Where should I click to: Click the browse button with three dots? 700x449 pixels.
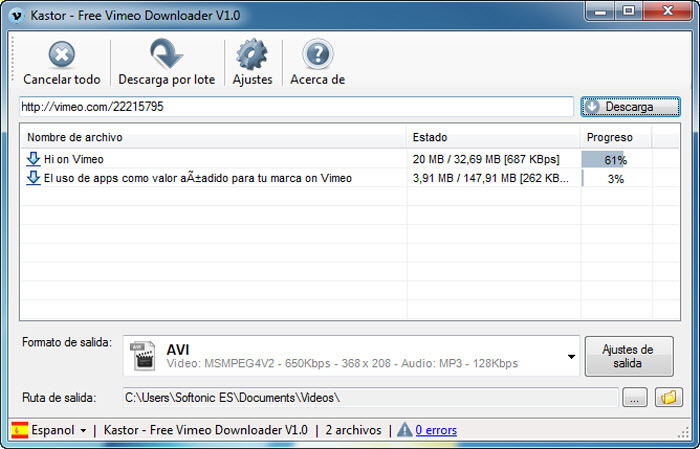(634, 398)
